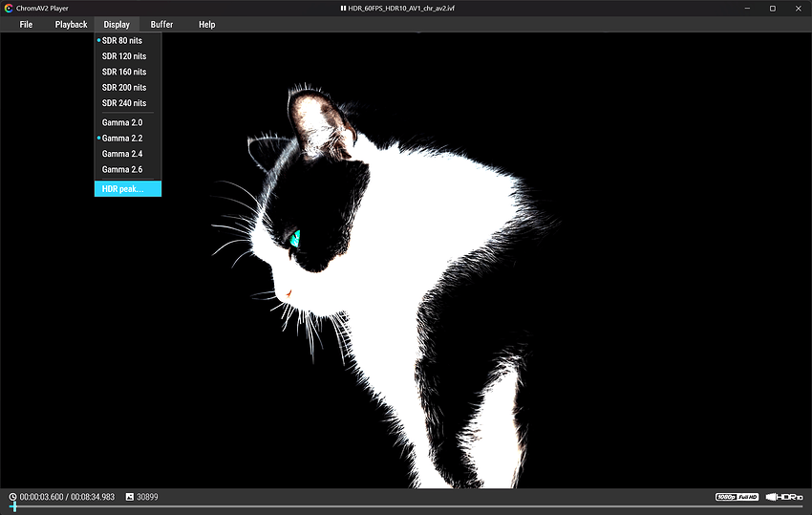812x515 pixels.
Task: Open the Playback menu
Action: click(x=71, y=24)
